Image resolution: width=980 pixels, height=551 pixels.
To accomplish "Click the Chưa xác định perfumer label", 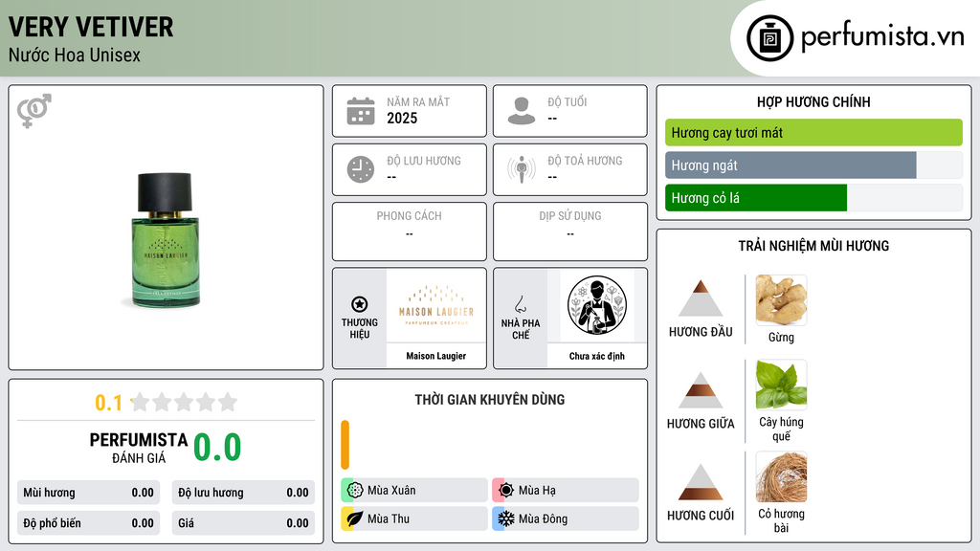I will [x=597, y=356].
